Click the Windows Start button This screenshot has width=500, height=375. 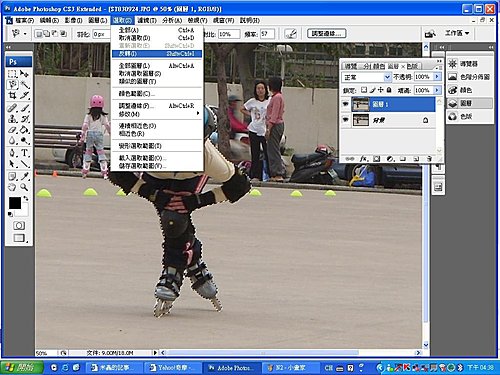click(22, 368)
